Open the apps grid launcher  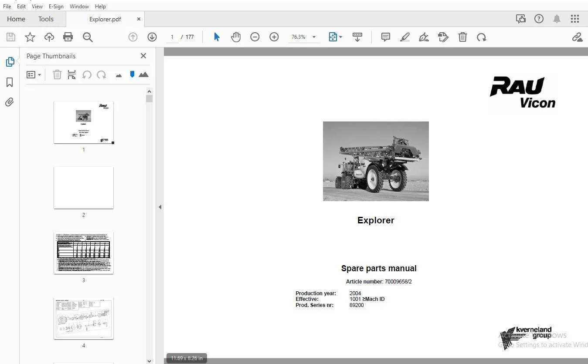(x=575, y=19)
